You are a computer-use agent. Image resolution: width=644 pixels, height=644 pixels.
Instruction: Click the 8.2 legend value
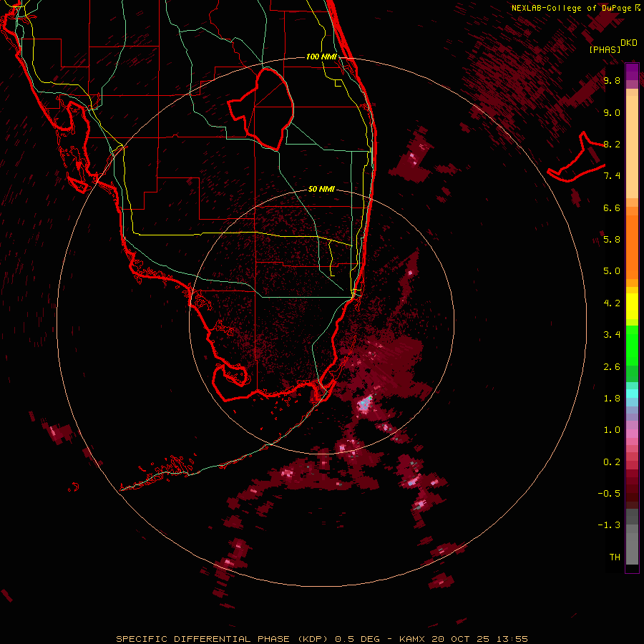pos(612,144)
